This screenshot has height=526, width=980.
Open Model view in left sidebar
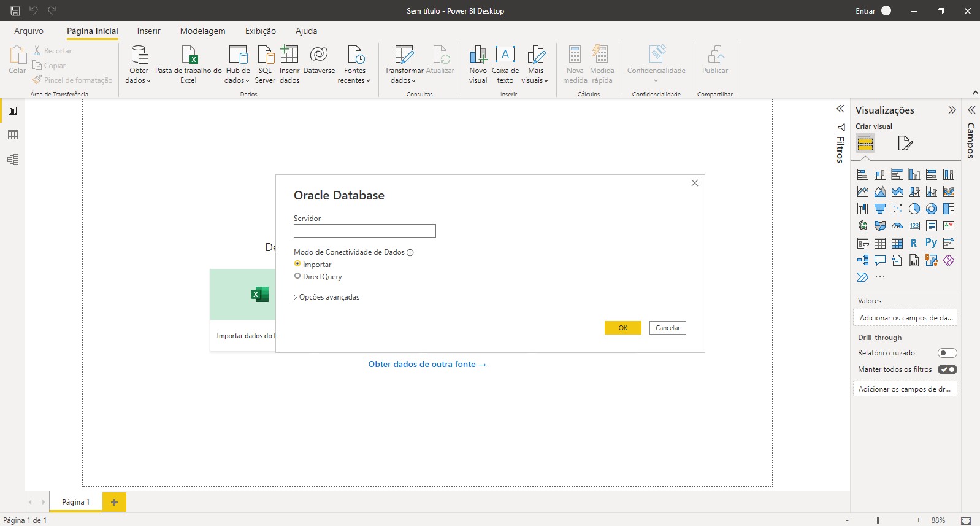pyautogui.click(x=12, y=160)
